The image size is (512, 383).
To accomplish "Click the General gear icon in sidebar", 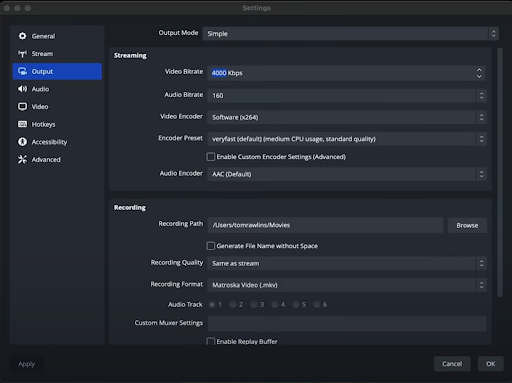I will 22,36.
